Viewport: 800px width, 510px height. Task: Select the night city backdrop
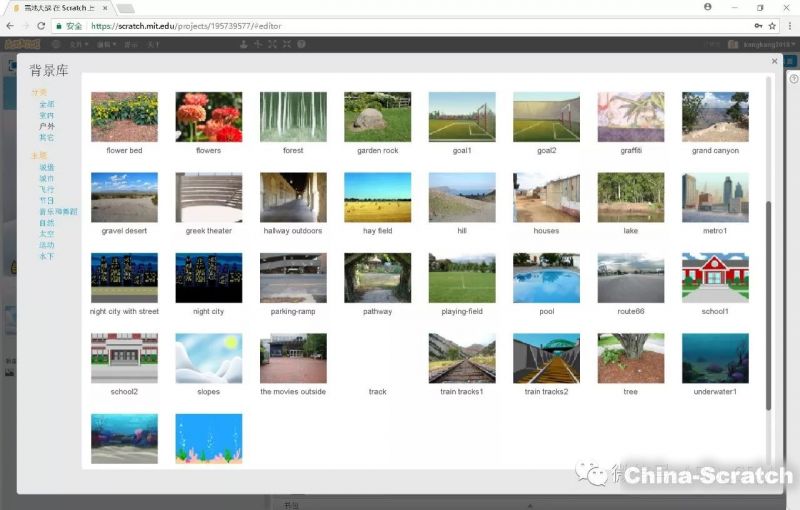(208, 277)
